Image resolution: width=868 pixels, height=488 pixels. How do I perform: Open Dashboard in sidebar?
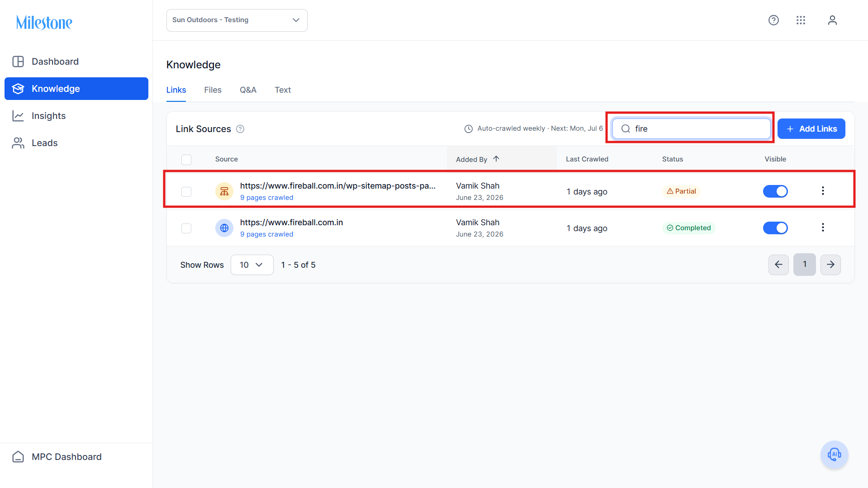76,62
